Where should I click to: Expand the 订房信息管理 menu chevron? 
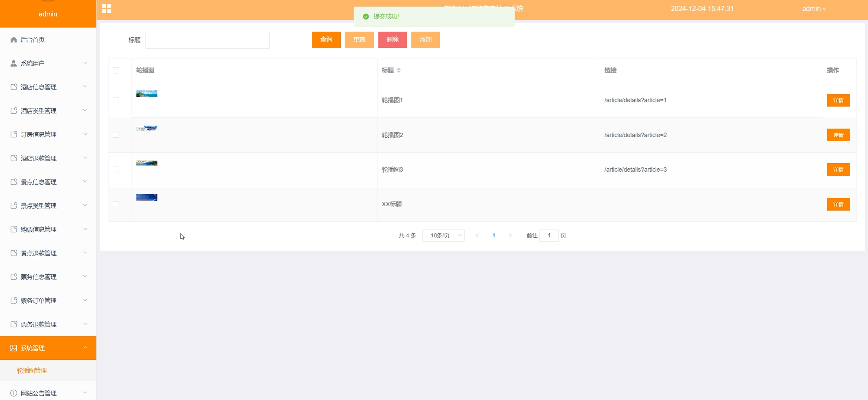tap(85, 134)
